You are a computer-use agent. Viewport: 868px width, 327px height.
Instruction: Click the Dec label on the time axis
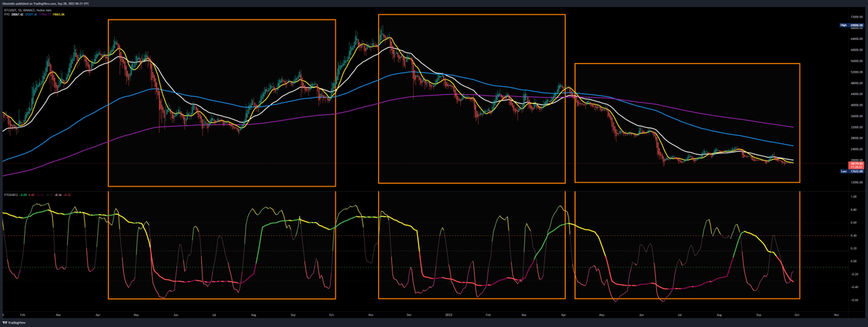coord(410,316)
